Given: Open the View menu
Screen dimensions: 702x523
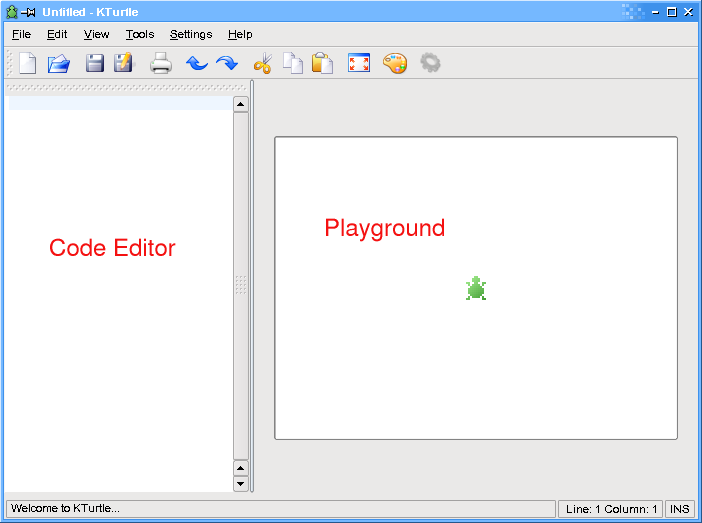Looking at the screenshot, I should [x=96, y=34].
